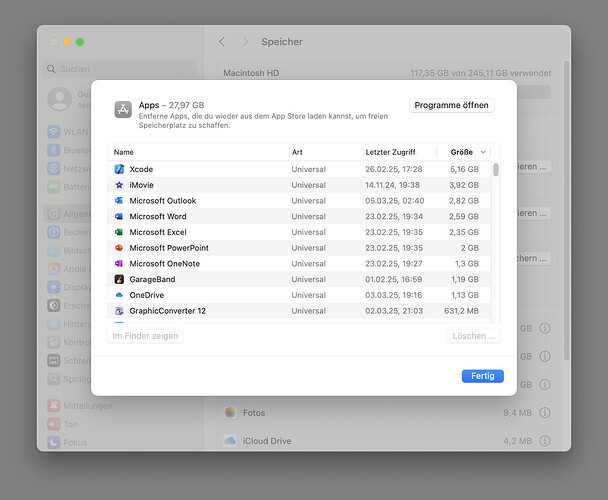This screenshot has width=608, height=500.
Task: Click the Xcode app icon
Action: [x=119, y=169]
